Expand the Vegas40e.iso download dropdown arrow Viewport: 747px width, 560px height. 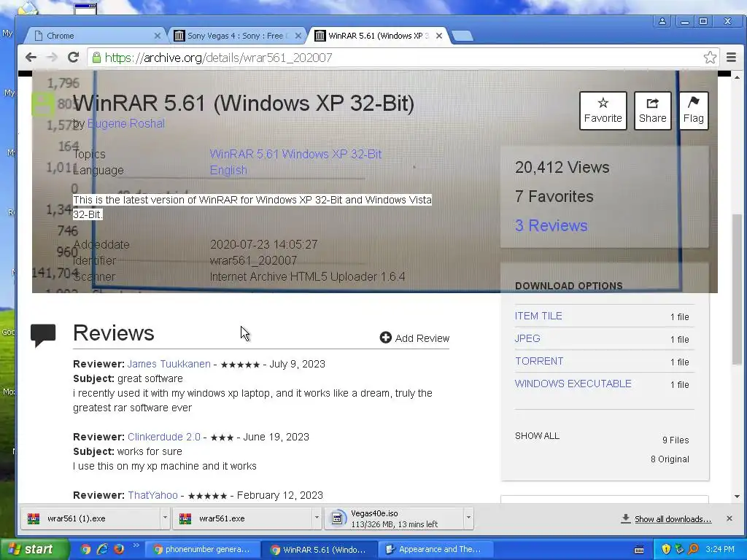point(468,518)
